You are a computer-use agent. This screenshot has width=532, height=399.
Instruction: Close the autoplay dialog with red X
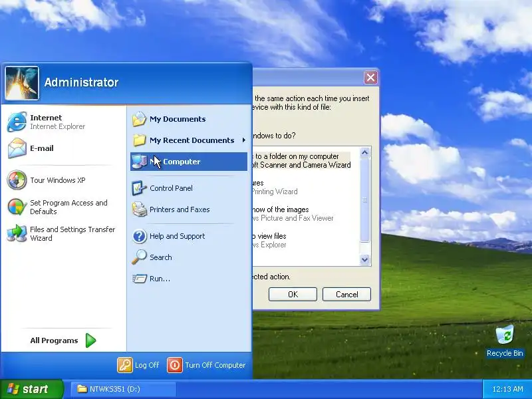[370, 78]
